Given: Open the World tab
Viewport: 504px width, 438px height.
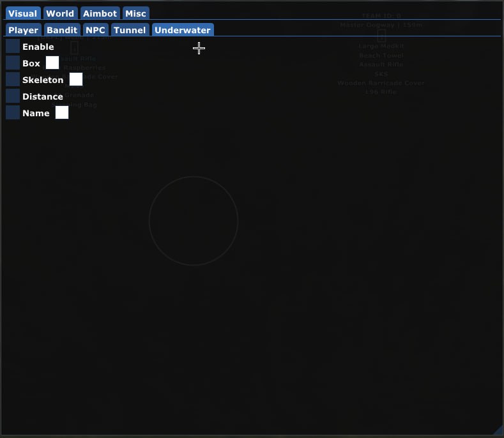Looking at the screenshot, I should (x=60, y=13).
